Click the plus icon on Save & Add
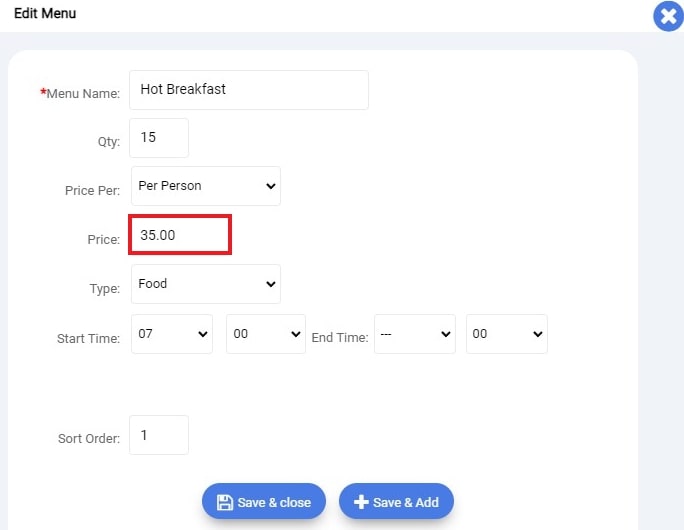Image resolution: width=684 pixels, height=530 pixels. click(x=361, y=502)
